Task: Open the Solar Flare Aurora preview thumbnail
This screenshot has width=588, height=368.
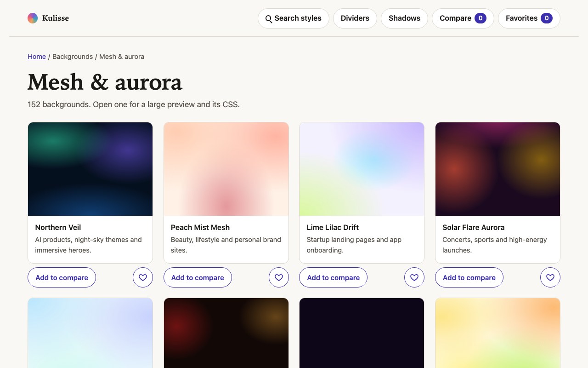Action: tap(498, 169)
